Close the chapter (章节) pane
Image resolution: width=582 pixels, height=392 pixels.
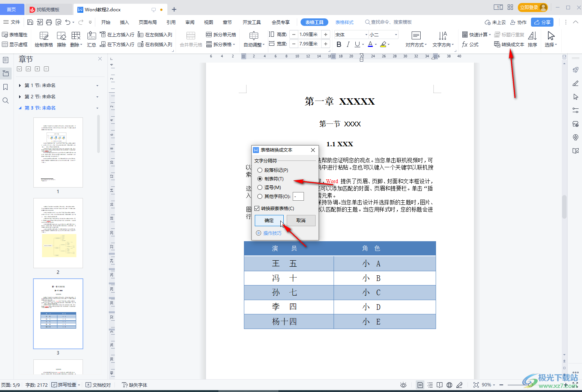[x=100, y=59]
